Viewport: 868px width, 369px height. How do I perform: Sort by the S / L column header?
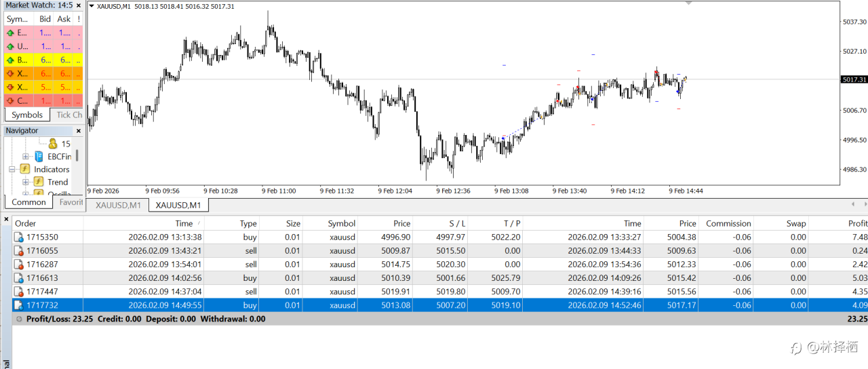(440, 223)
